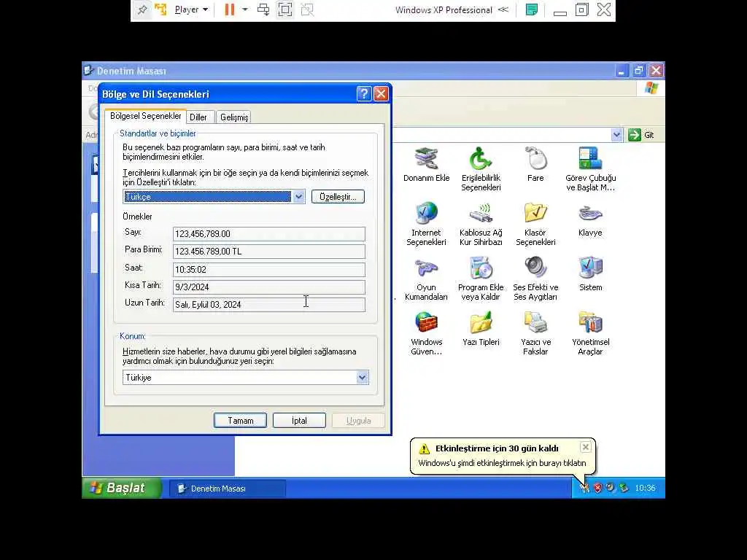
Task: Click the activation keys tray icon
Action: coord(584,488)
